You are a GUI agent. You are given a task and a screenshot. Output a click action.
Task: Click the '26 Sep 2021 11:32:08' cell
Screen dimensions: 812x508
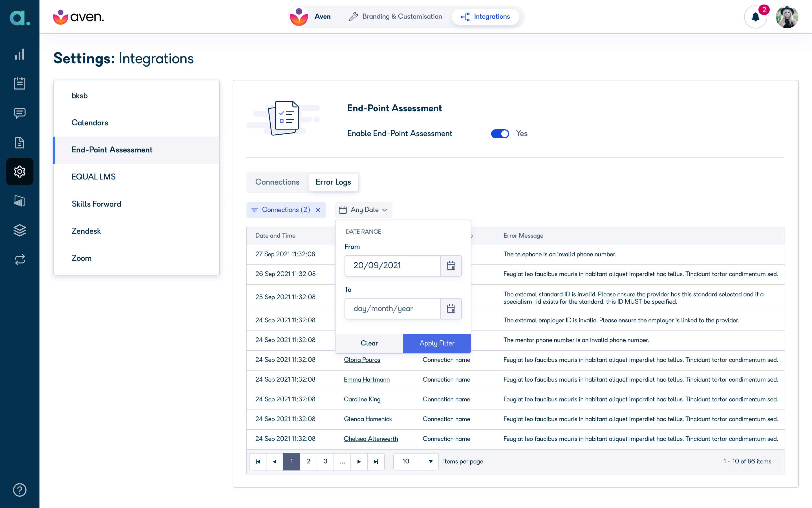(x=285, y=274)
